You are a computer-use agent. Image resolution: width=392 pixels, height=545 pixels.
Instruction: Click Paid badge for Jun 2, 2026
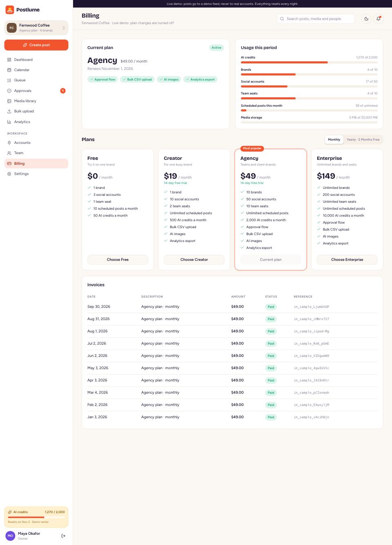tap(271, 356)
